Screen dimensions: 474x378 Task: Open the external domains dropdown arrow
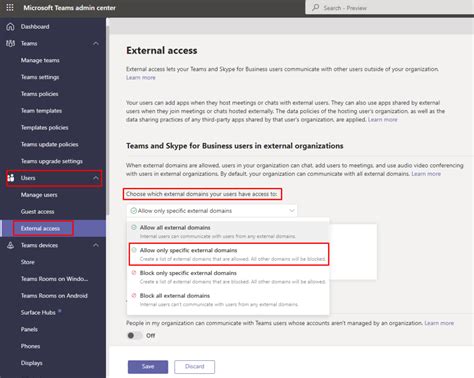click(x=292, y=211)
